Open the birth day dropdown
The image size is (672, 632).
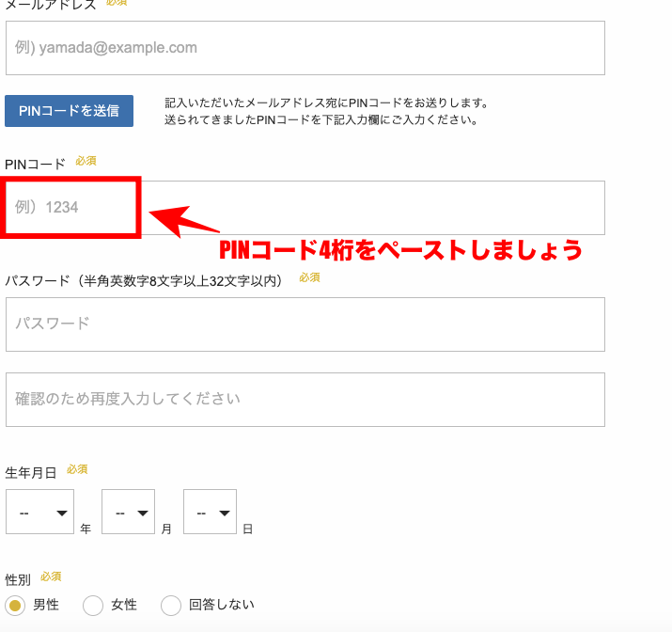click(210, 513)
